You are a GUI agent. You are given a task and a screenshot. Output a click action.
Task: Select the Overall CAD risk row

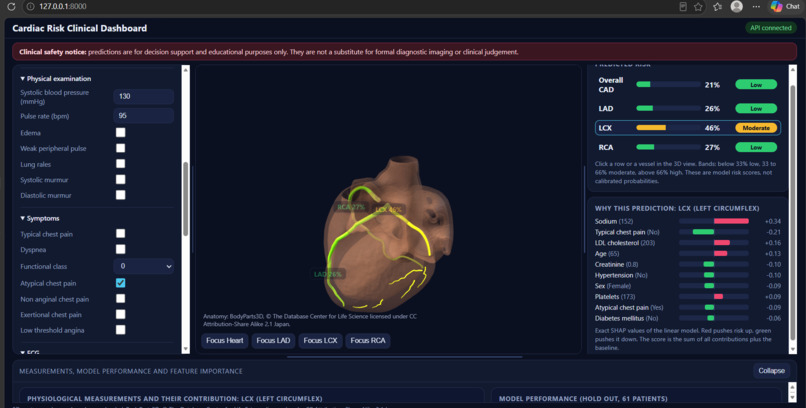(x=688, y=85)
